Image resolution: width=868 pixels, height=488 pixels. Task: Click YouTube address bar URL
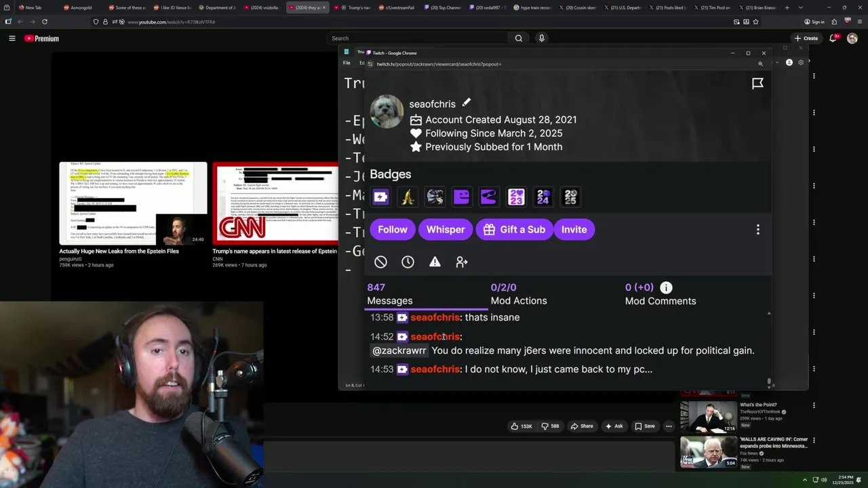pos(172,22)
